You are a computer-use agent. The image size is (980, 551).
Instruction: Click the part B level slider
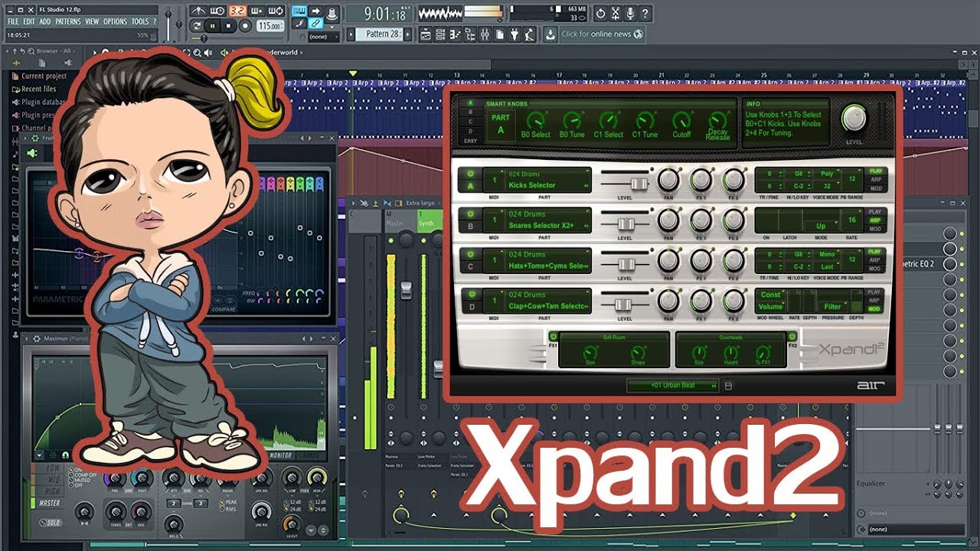(626, 223)
